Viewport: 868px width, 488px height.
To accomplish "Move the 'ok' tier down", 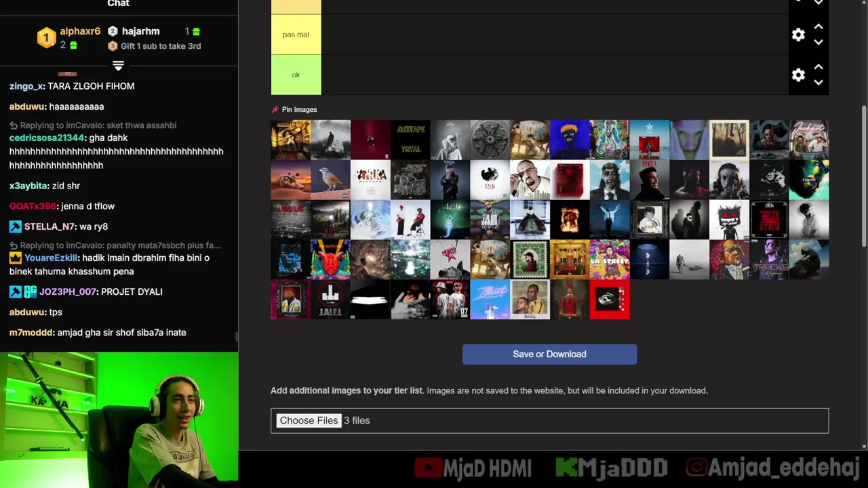I will click(818, 83).
